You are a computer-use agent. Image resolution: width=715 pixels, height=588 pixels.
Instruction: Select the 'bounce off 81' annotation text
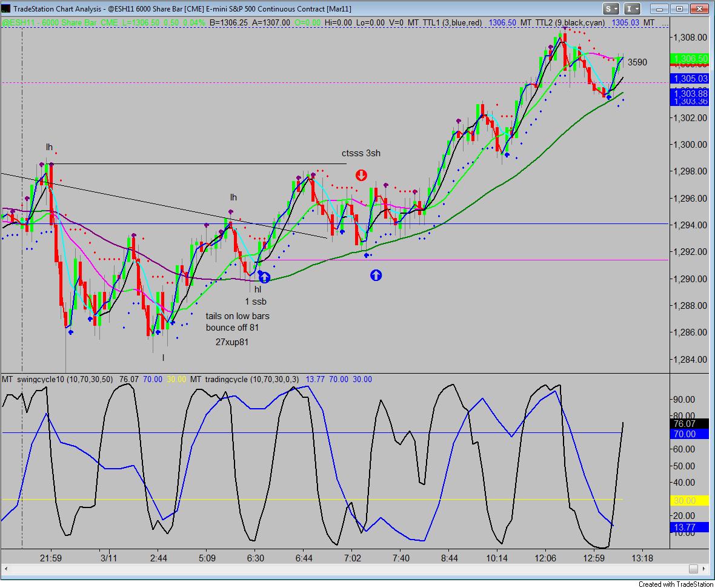[232, 327]
